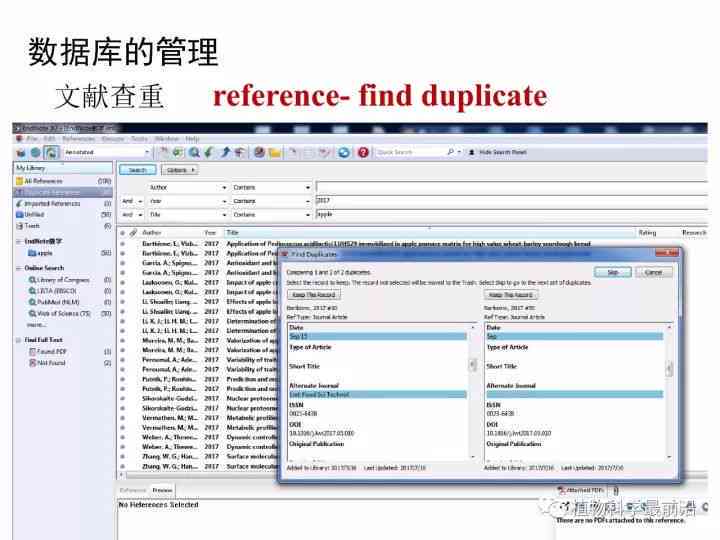Image resolution: width=720 pixels, height=540 pixels.
Task: Open the Window menu
Action: pyautogui.click(x=167, y=139)
